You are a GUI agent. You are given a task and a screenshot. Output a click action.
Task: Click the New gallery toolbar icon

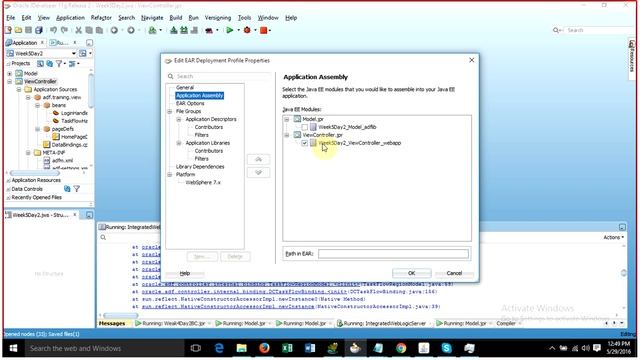point(8,30)
